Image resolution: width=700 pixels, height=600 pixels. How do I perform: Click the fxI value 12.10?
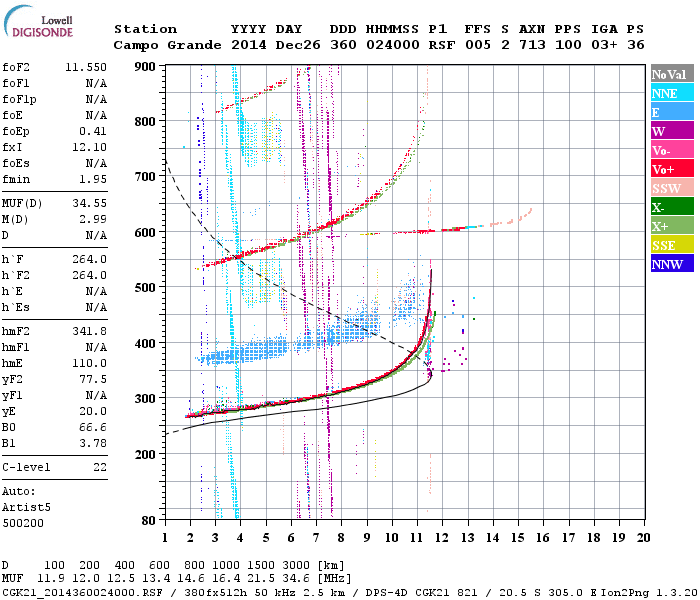(x=90, y=147)
